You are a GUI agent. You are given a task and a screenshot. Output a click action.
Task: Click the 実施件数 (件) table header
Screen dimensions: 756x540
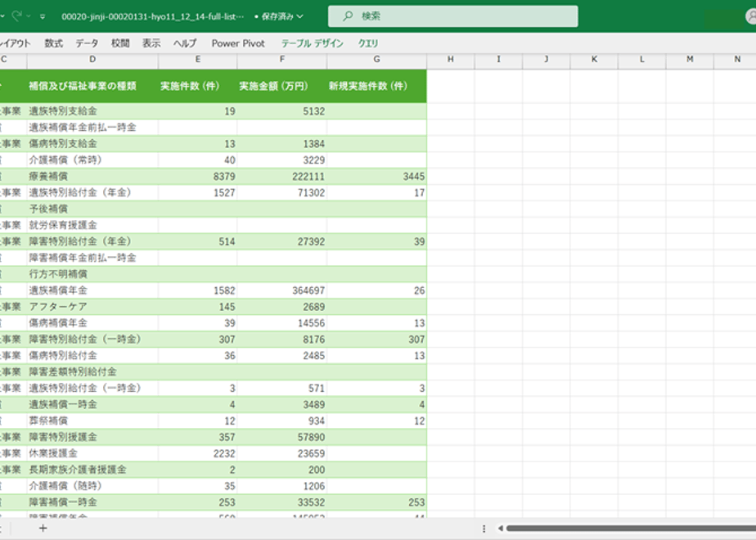[x=198, y=86]
